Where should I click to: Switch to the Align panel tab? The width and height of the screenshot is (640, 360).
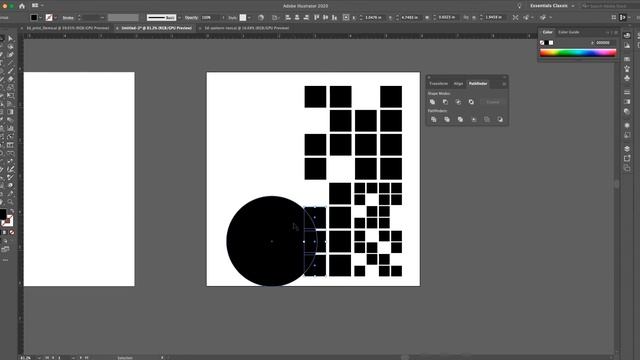(458, 84)
